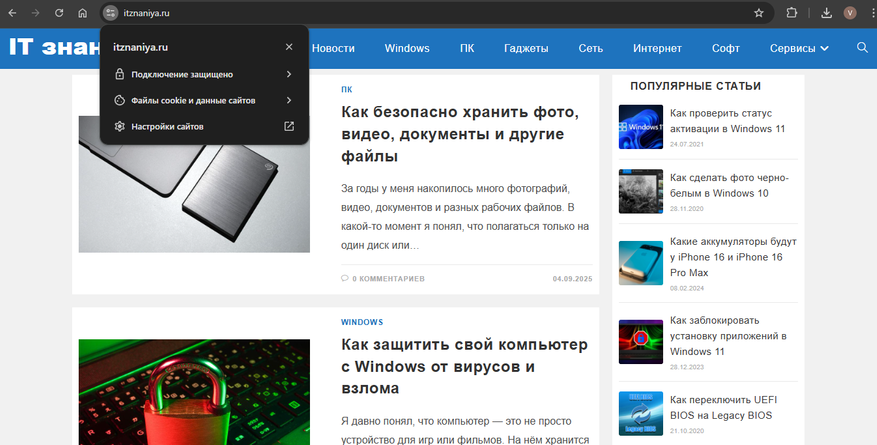The height and width of the screenshot is (445, 877).
Task: Bookmark this page with the star icon
Action: pos(759,13)
